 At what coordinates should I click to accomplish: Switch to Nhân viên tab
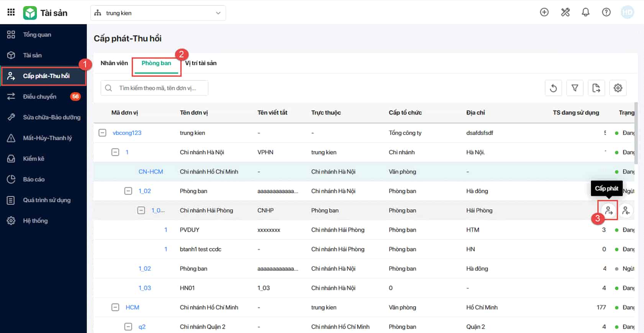114,63
